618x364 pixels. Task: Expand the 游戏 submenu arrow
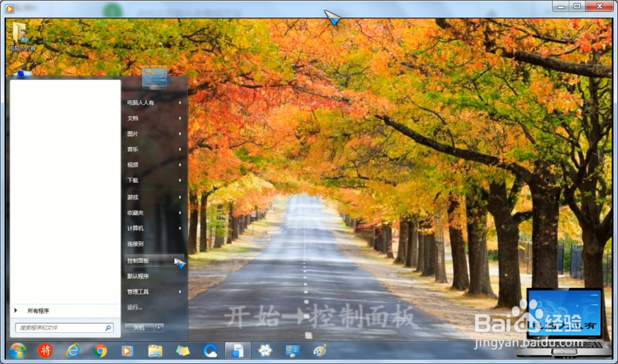pos(180,197)
